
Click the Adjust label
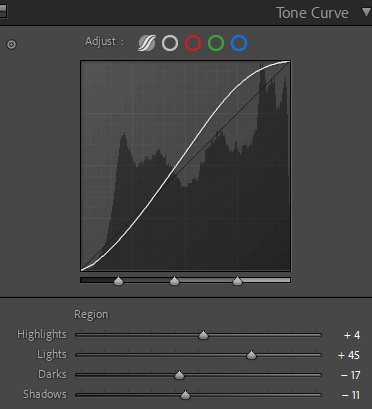point(104,42)
